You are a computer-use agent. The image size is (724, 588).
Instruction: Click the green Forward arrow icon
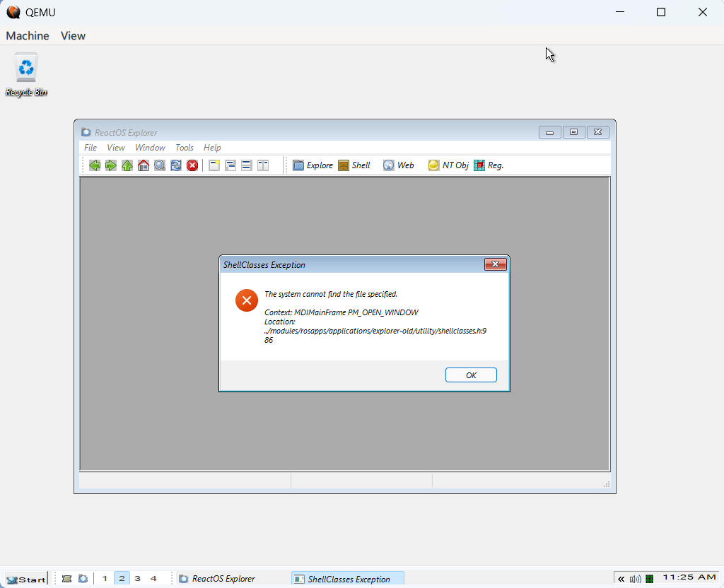(111, 165)
